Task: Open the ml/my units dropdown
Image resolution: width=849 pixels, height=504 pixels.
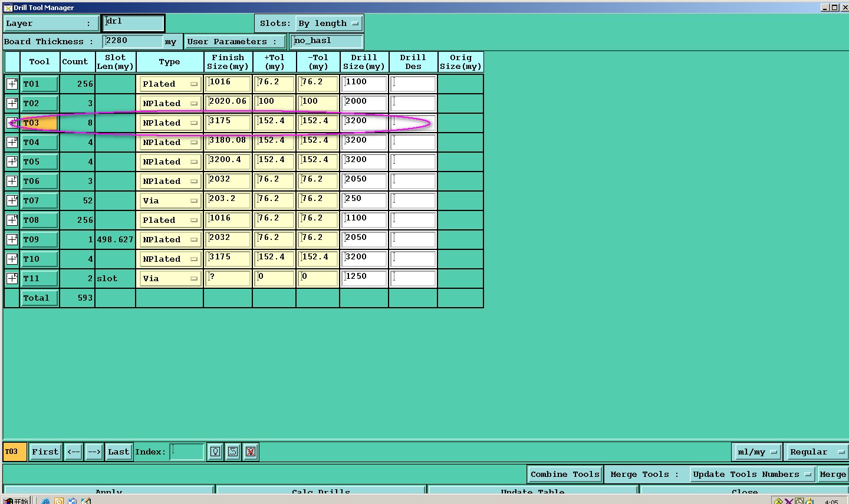Action: (x=757, y=452)
